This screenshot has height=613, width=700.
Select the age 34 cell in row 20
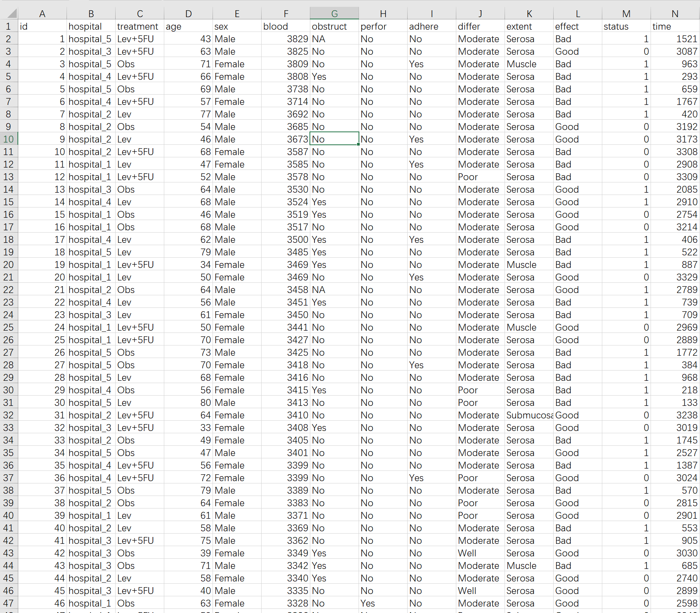coord(188,265)
